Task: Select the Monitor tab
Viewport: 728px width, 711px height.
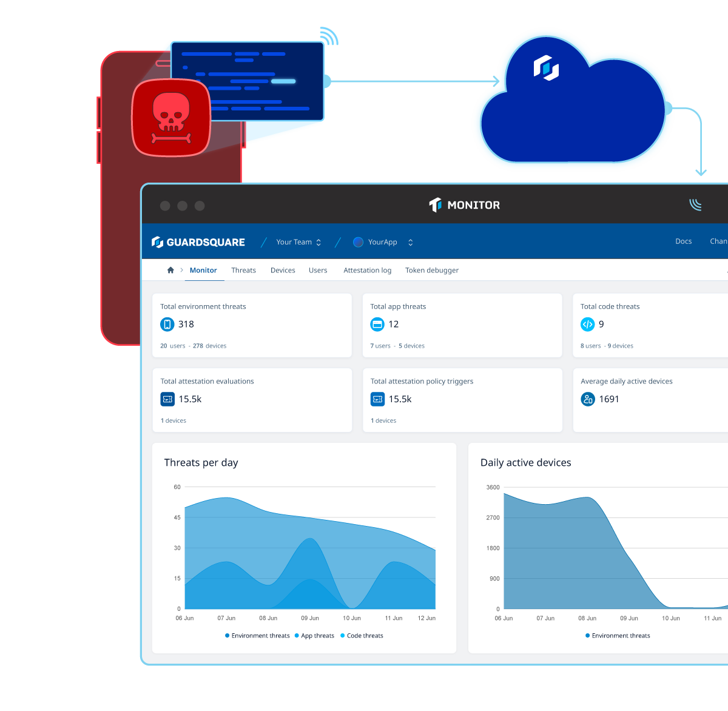Action: [203, 271]
